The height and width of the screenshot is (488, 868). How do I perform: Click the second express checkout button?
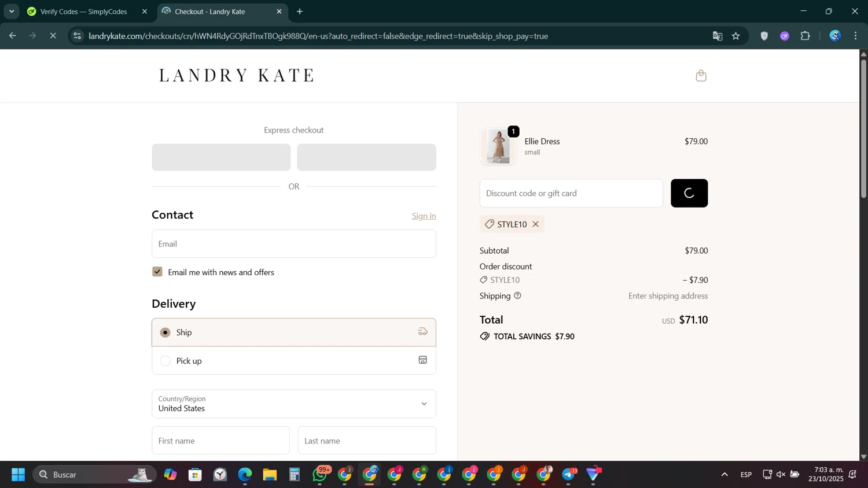(x=366, y=157)
